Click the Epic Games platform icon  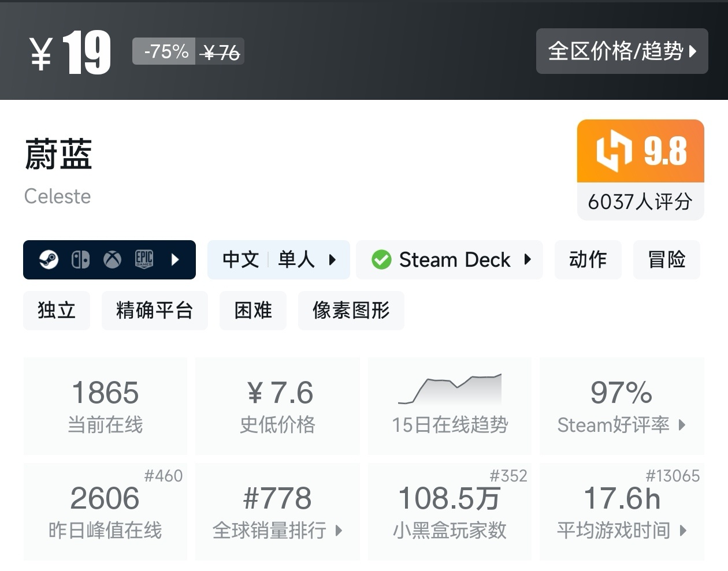point(144,260)
